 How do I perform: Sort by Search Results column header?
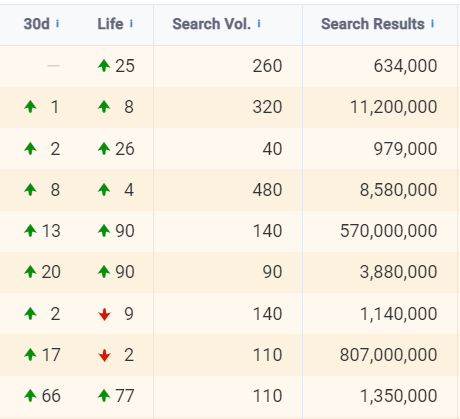[x=373, y=24]
